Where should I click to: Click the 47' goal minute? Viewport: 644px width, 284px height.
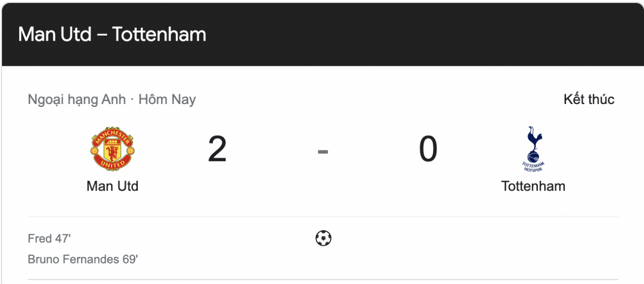coord(63,238)
